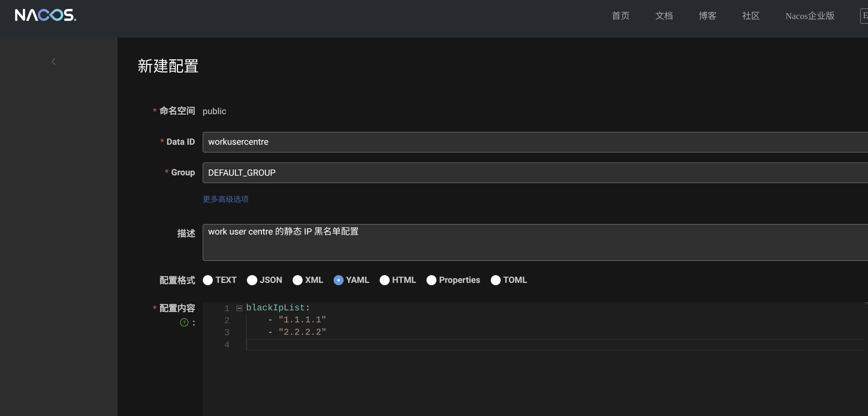The height and width of the screenshot is (416, 868).
Task: Choose the TOML format option
Action: click(495, 280)
